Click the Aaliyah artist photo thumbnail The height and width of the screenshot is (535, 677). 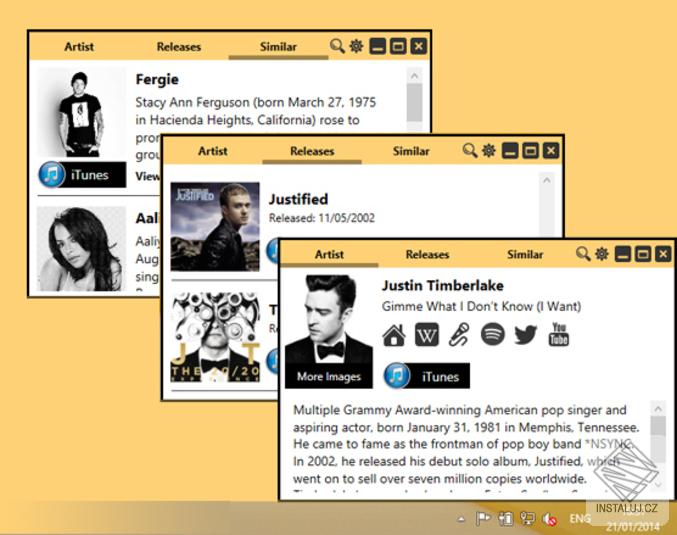click(x=82, y=249)
